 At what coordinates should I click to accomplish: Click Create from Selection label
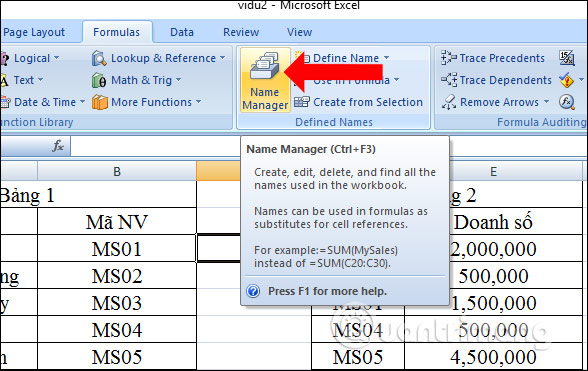368,102
